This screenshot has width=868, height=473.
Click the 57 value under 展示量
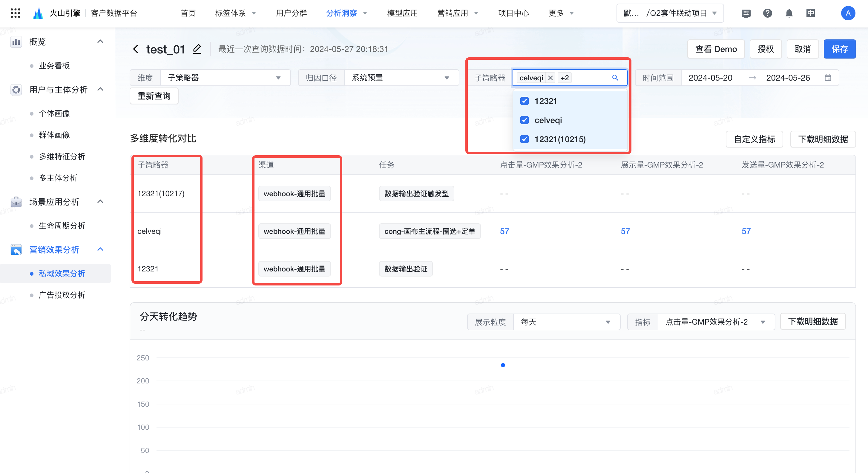tap(625, 231)
